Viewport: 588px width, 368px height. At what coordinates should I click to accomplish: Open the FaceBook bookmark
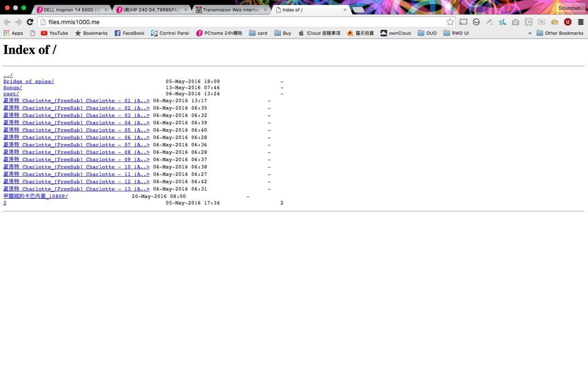click(129, 33)
